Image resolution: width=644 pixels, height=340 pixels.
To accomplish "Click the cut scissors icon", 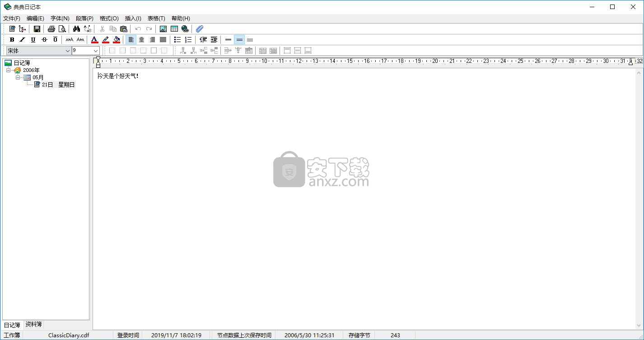I will click(x=102, y=29).
